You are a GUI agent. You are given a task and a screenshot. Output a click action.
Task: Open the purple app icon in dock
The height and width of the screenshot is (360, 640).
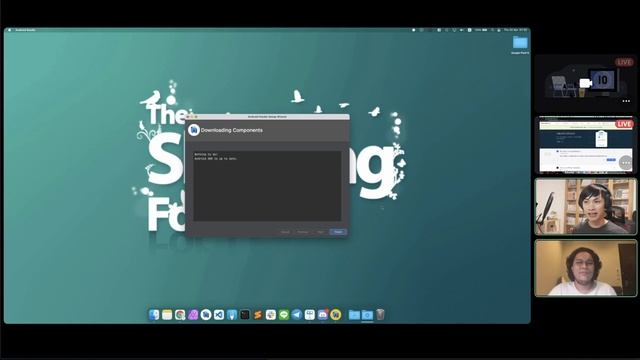pos(193,315)
